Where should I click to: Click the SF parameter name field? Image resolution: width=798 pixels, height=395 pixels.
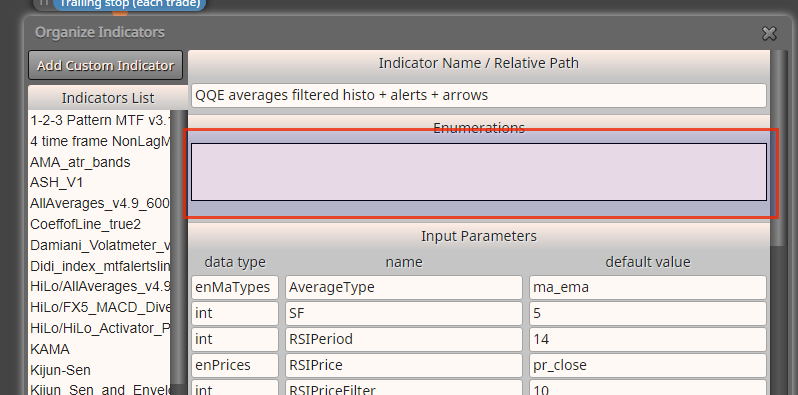(x=404, y=313)
